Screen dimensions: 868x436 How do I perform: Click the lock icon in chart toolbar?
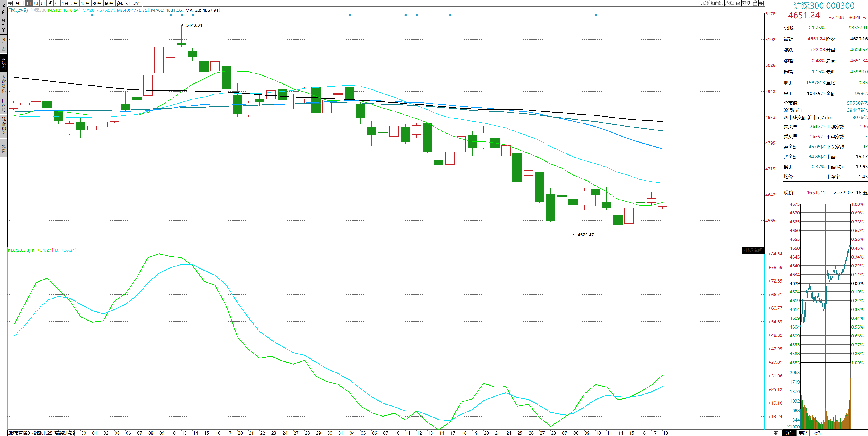[x=755, y=3]
